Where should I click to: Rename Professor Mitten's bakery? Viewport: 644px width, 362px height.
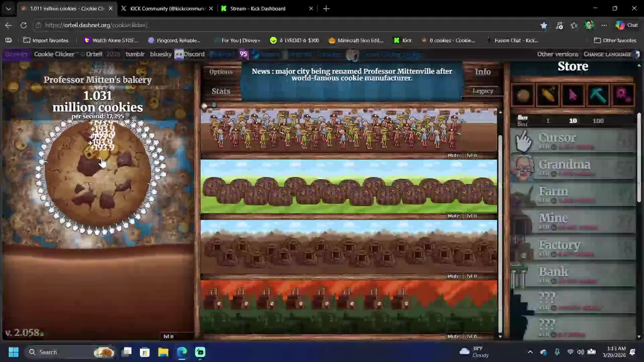coord(98,79)
